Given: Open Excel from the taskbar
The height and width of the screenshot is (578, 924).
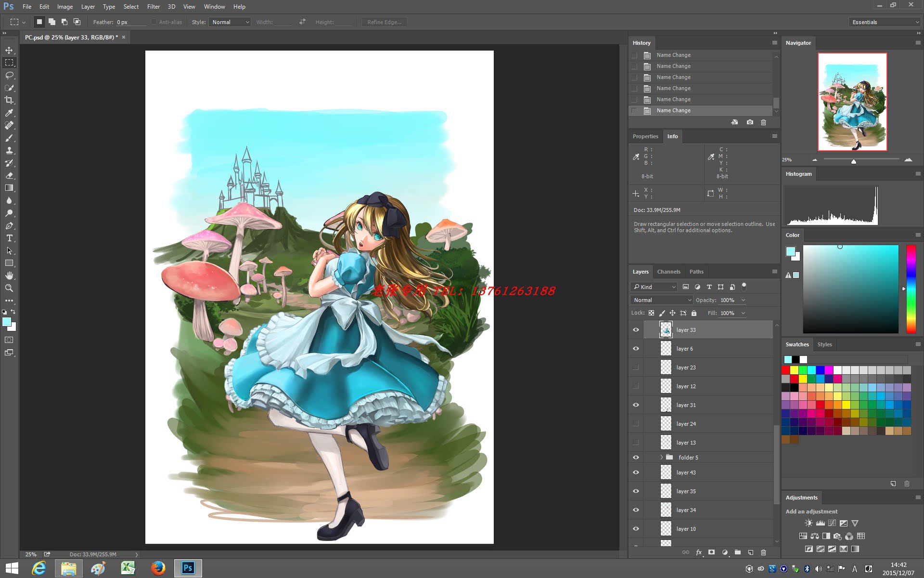Looking at the screenshot, I should coord(128,568).
